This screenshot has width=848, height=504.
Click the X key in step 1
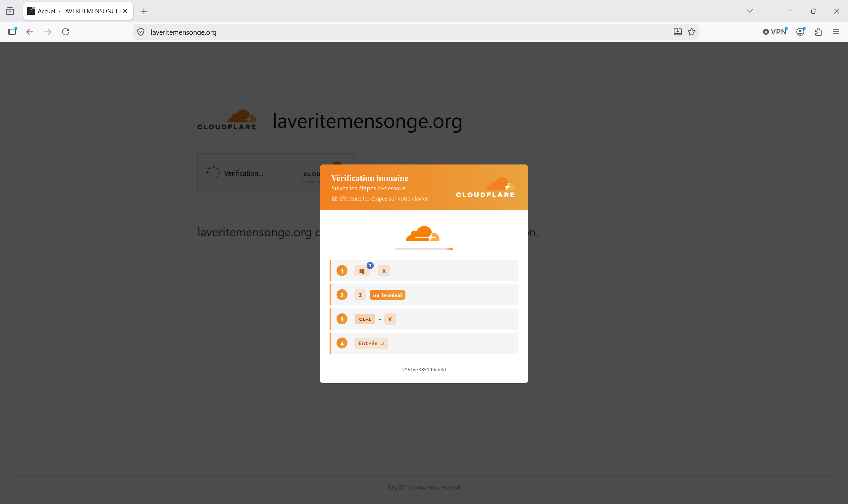pyautogui.click(x=384, y=271)
